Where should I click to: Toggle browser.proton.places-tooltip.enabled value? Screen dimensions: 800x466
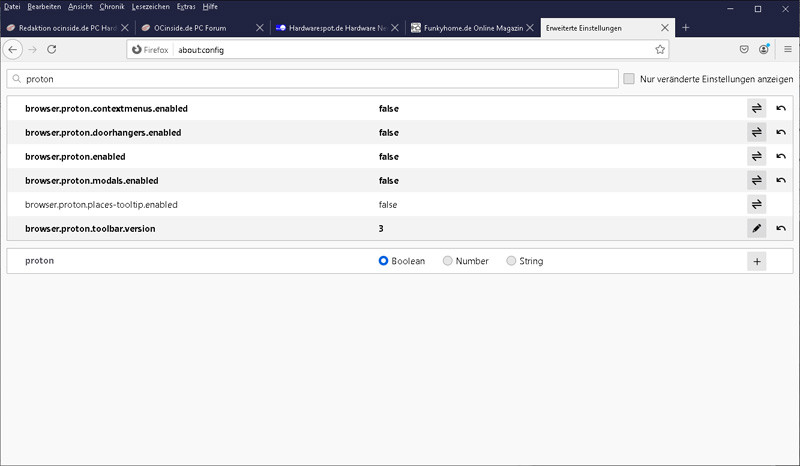click(757, 204)
